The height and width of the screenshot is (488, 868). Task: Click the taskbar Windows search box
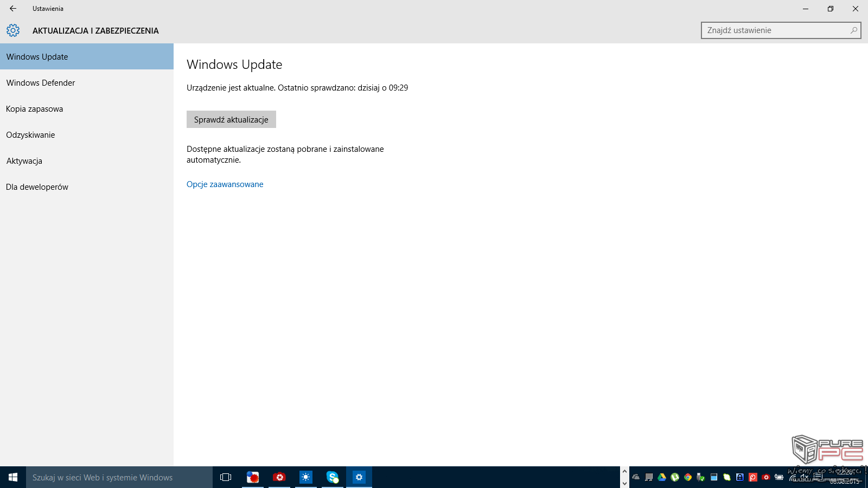click(119, 477)
